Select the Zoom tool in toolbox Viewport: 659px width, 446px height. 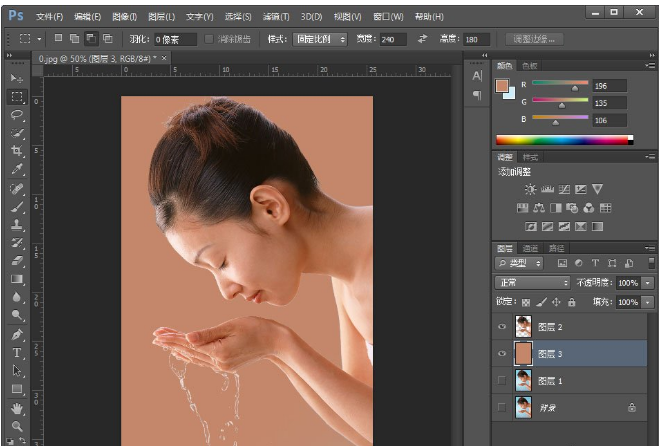tap(17, 427)
